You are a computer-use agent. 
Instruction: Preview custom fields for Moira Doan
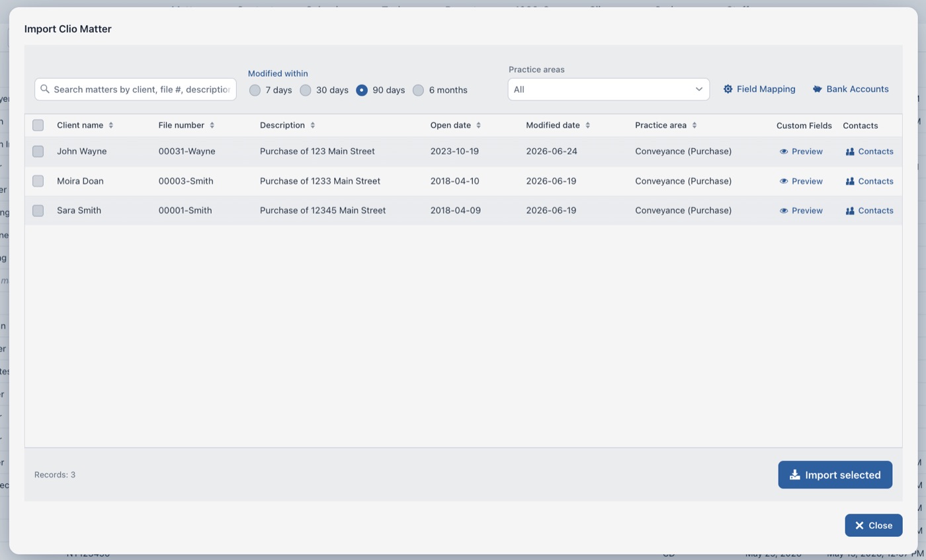pyautogui.click(x=801, y=181)
